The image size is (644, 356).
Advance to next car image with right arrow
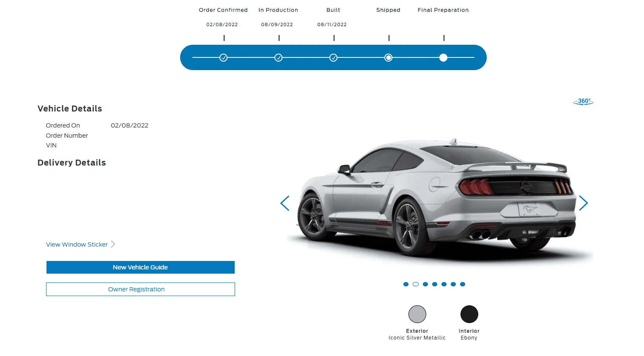pyautogui.click(x=584, y=203)
